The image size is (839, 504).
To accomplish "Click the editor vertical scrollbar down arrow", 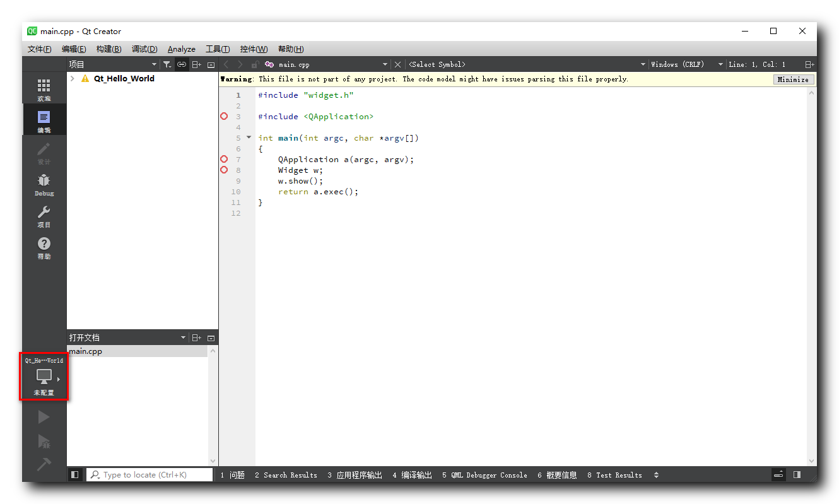I will 812,461.
